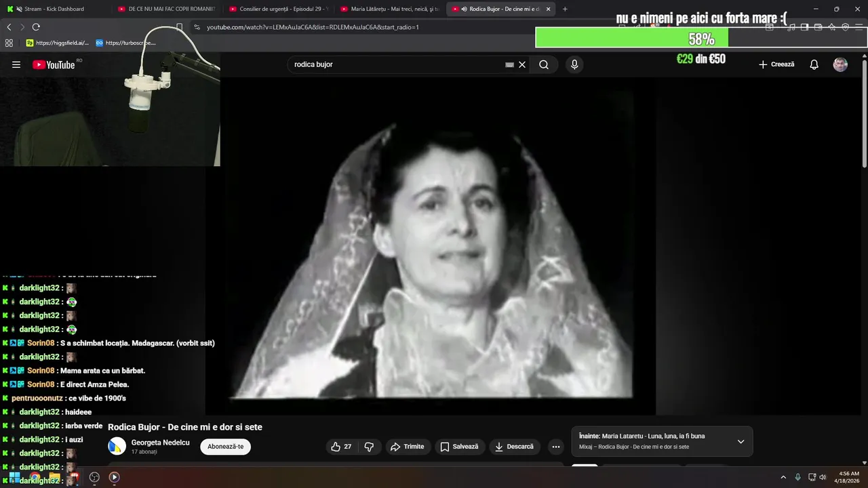Select video title 'De cine mi e dor si sete'

coord(215,427)
